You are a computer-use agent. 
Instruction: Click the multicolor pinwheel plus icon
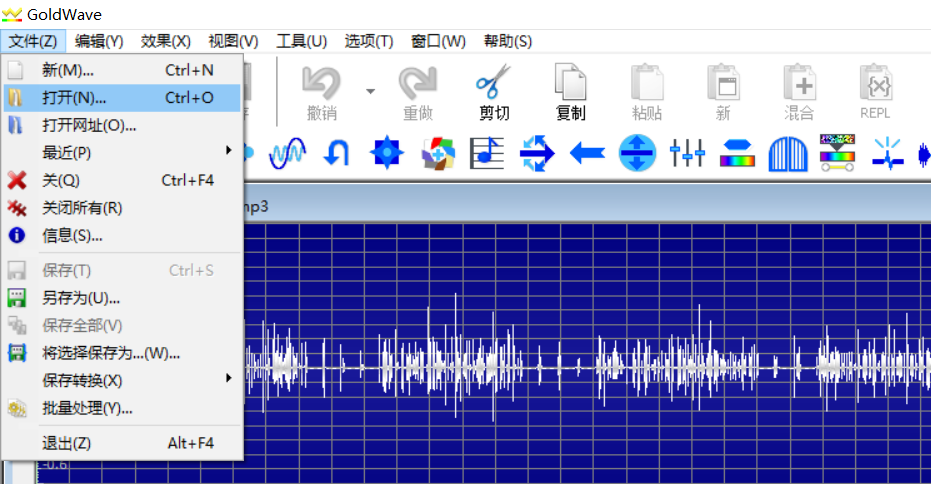(438, 154)
